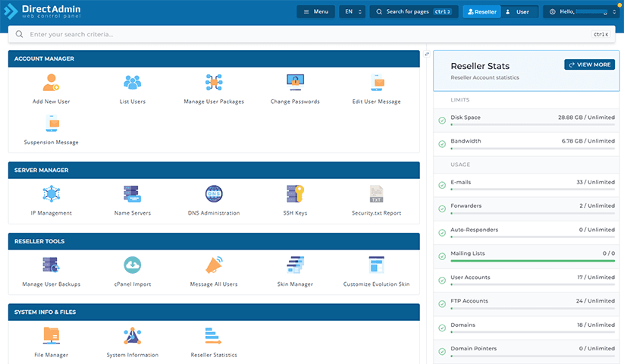
Task: Click the FTP Accounts usage row
Action: (x=526, y=304)
